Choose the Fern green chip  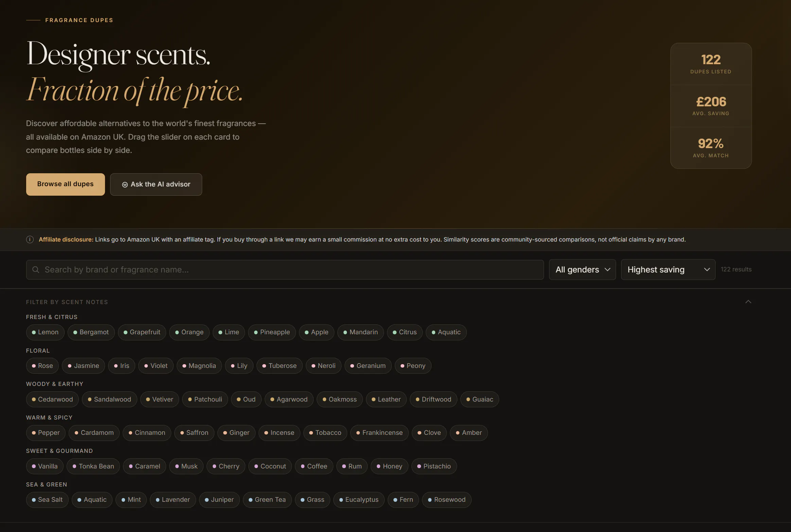pyautogui.click(x=403, y=500)
